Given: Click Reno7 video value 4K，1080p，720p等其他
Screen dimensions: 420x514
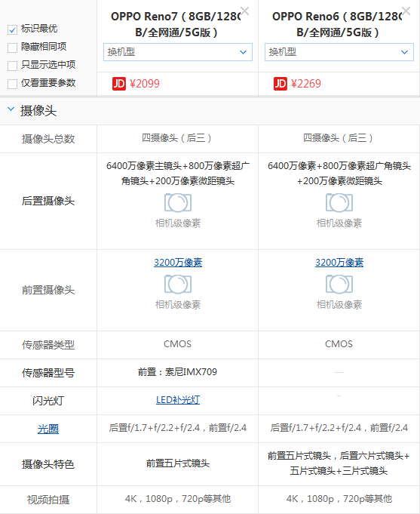Looking at the screenshot, I should click(x=178, y=499).
